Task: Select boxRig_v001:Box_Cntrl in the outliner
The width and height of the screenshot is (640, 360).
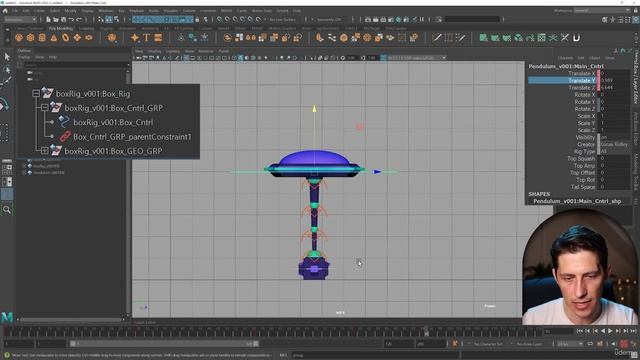Action: coord(113,122)
